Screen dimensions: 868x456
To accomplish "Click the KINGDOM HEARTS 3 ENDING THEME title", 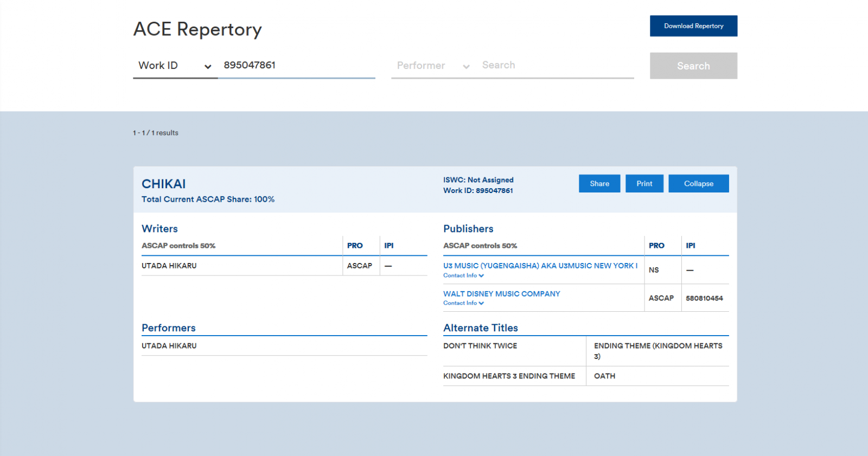I will tap(509, 376).
